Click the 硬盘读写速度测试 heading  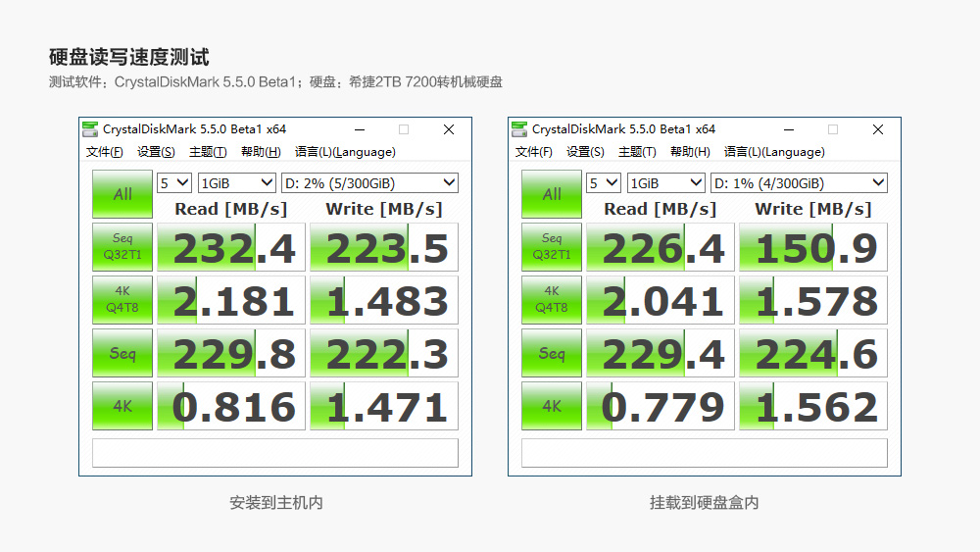(x=128, y=57)
